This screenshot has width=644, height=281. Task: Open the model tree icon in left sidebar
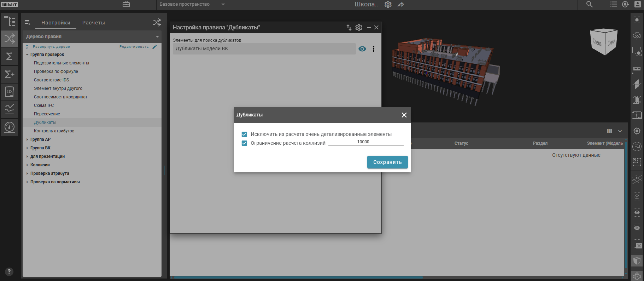pos(10,21)
